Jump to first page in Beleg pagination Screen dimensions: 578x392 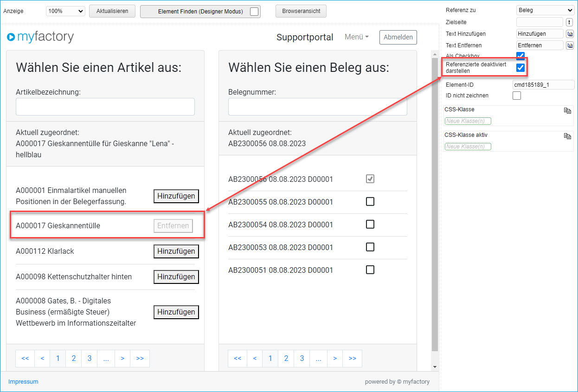pos(238,359)
